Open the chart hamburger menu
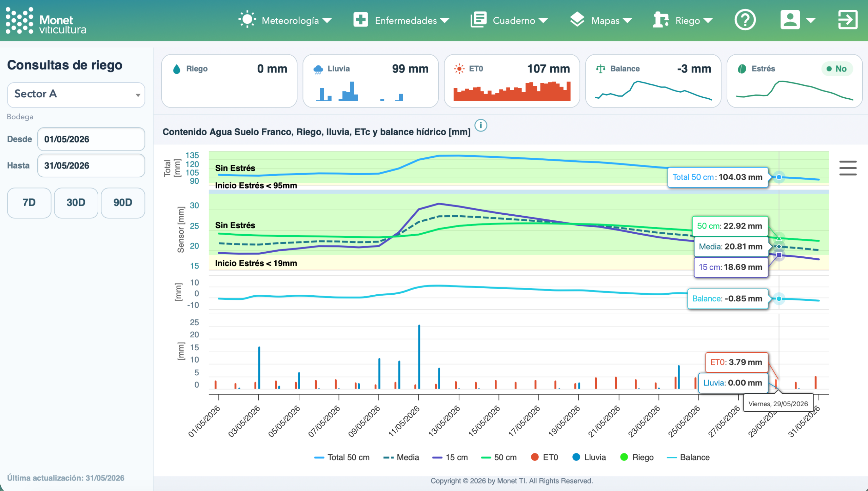 tap(848, 168)
